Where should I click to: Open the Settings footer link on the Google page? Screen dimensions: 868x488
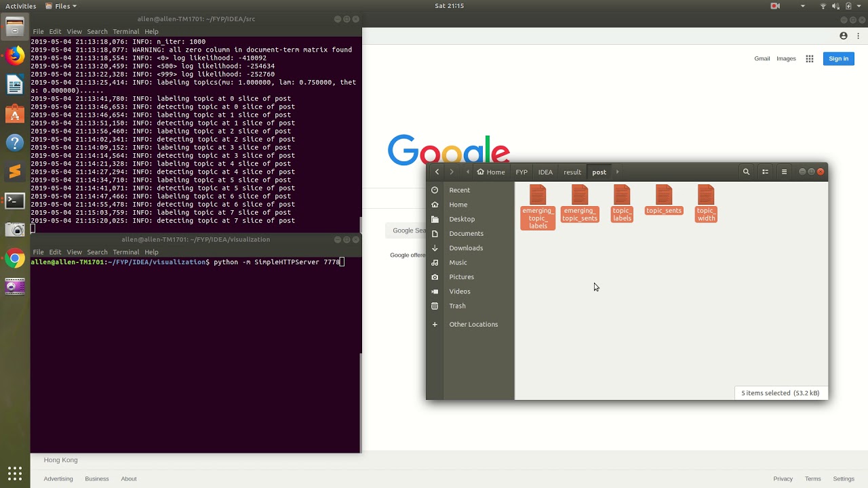[x=844, y=479]
